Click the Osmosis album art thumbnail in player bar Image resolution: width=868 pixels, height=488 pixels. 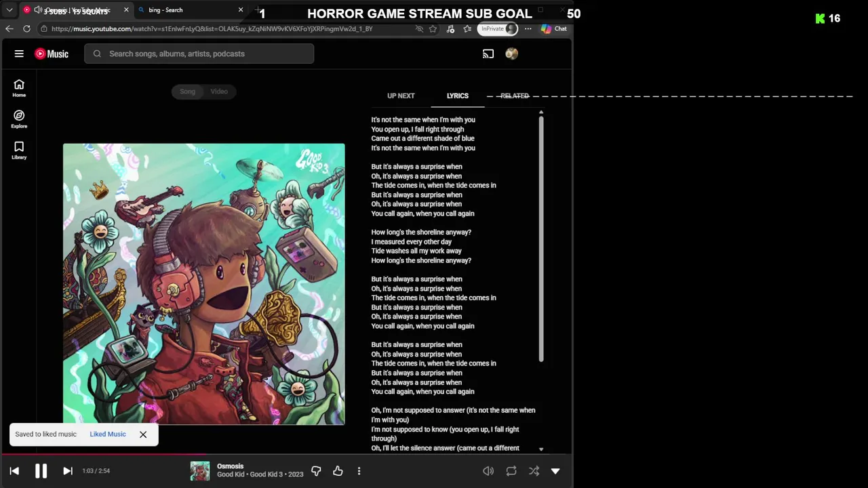tap(200, 471)
